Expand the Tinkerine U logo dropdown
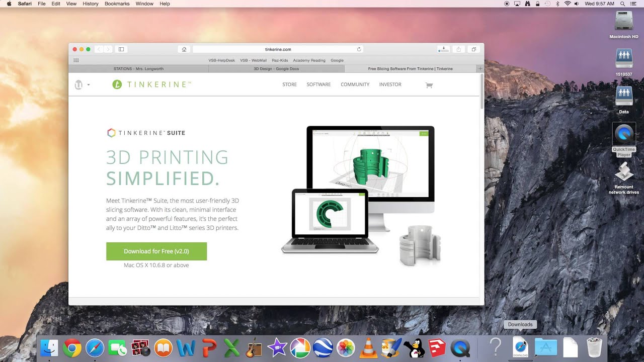 82,84
